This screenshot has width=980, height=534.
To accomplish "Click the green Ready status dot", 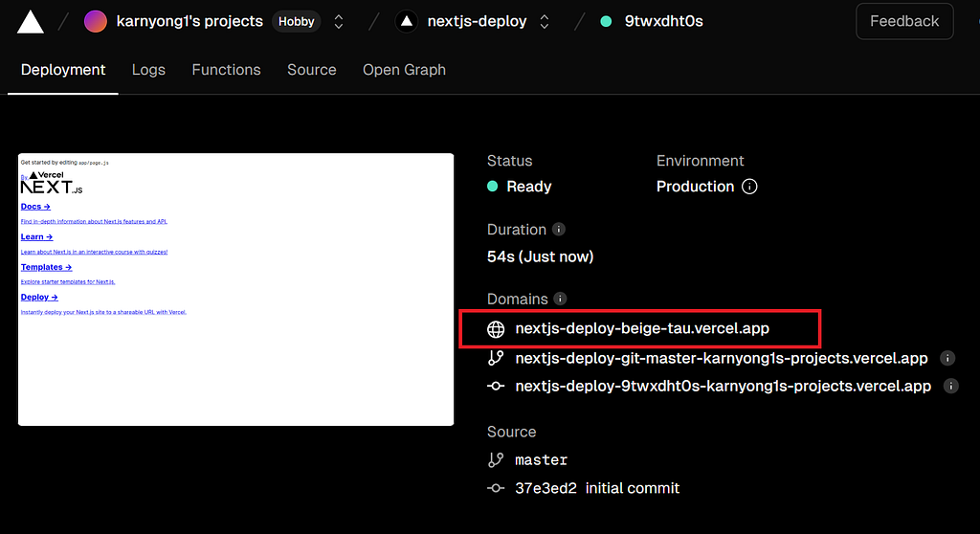I will pyautogui.click(x=493, y=187).
